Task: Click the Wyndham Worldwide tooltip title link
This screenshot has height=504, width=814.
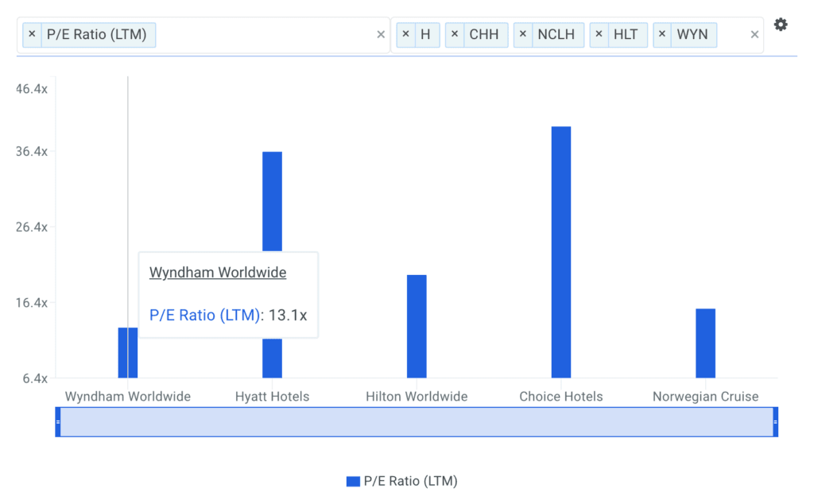Action: pyautogui.click(x=218, y=273)
